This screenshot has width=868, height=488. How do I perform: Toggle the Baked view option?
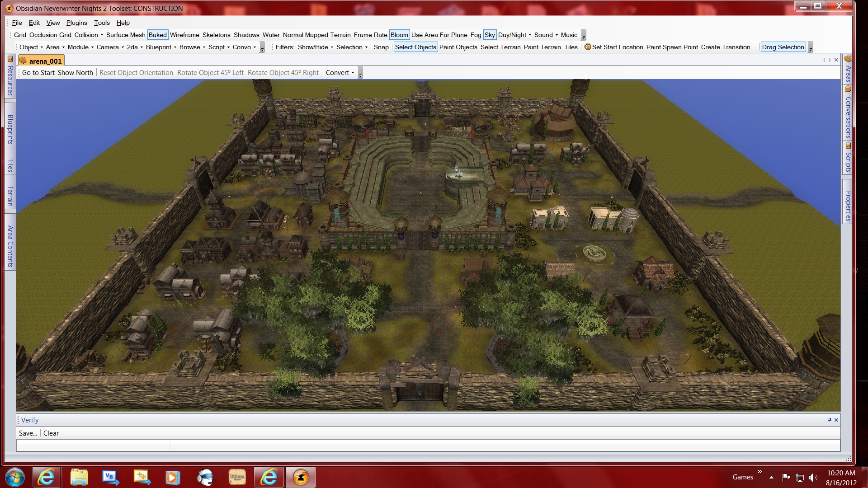[x=157, y=35]
